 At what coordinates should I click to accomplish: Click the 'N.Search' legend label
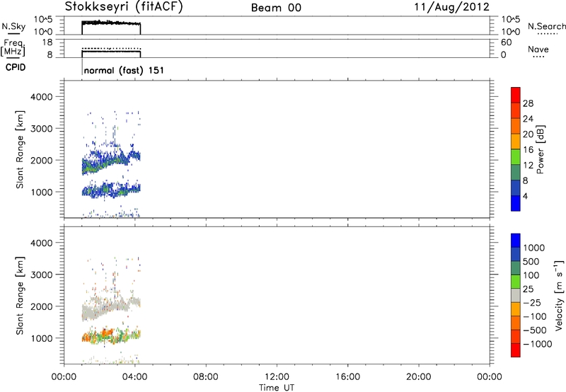[x=546, y=26]
